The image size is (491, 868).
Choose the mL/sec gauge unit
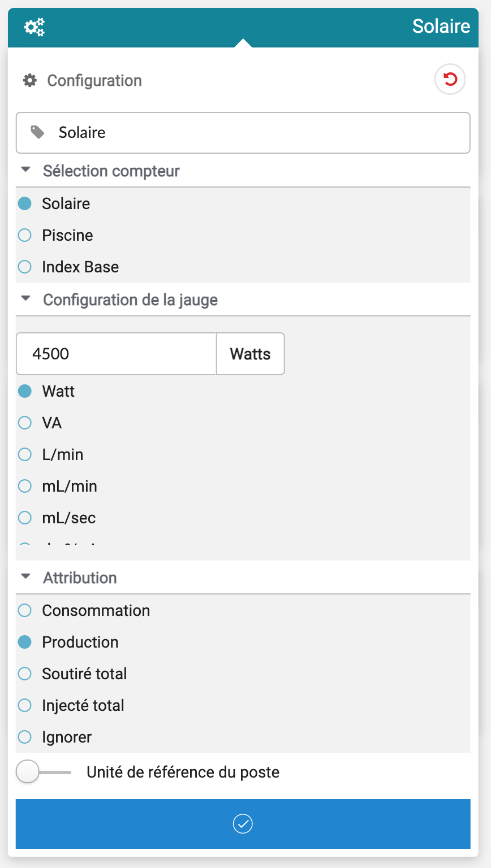coord(25,518)
